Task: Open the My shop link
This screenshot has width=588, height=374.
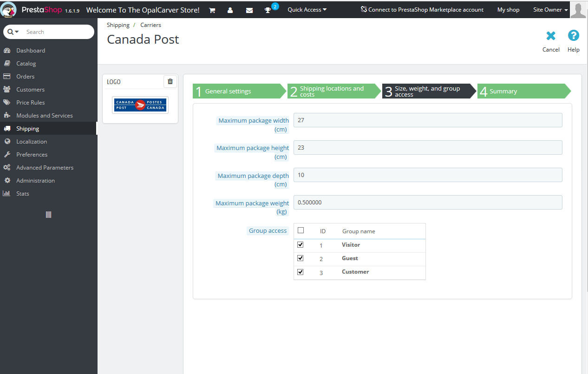Action: point(509,9)
